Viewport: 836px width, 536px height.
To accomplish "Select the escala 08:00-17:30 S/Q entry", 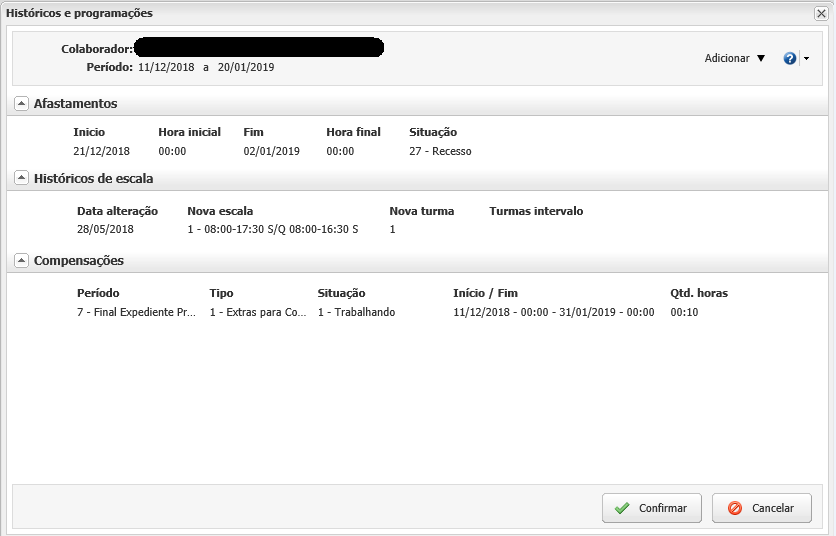I will tap(272, 230).
